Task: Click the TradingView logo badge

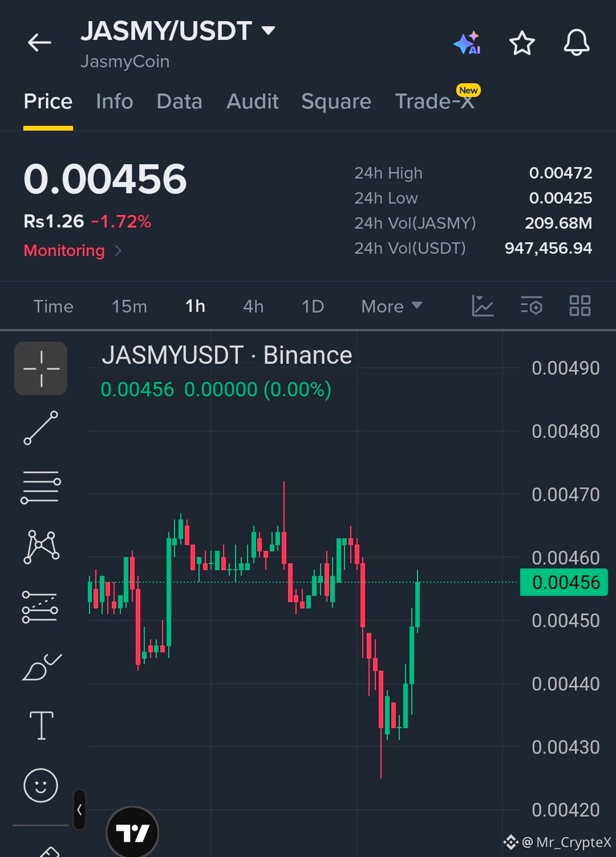Action: pos(132,832)
